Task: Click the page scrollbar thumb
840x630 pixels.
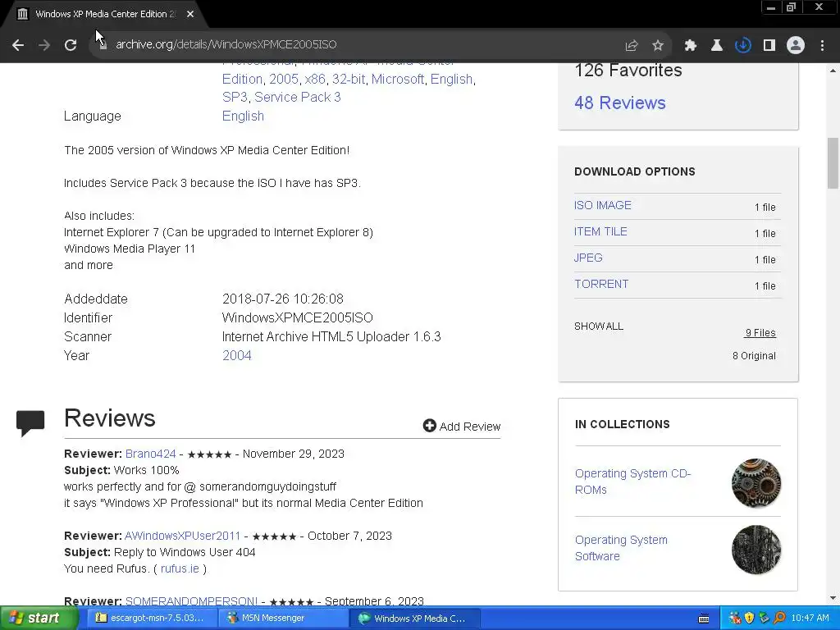Action: [833, 163]
